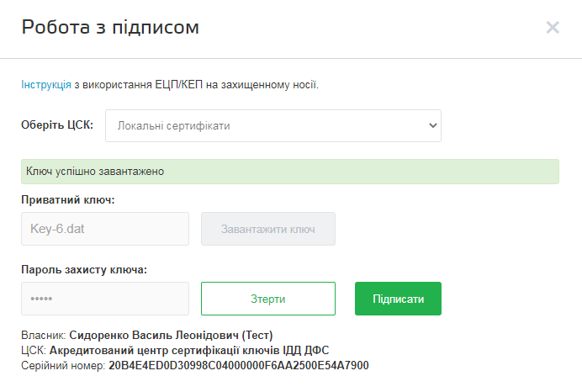Click the green 'Ключ успішно завантажено' message

(x=289, y=172)
